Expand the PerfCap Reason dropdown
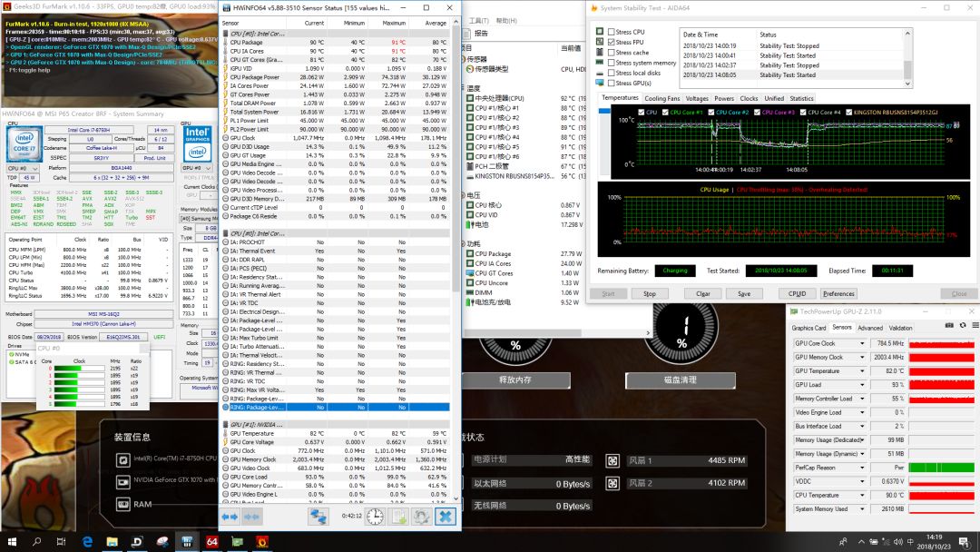Image resolution: width=980 pixels, height=552 pixels. click(x=862, y=468)
